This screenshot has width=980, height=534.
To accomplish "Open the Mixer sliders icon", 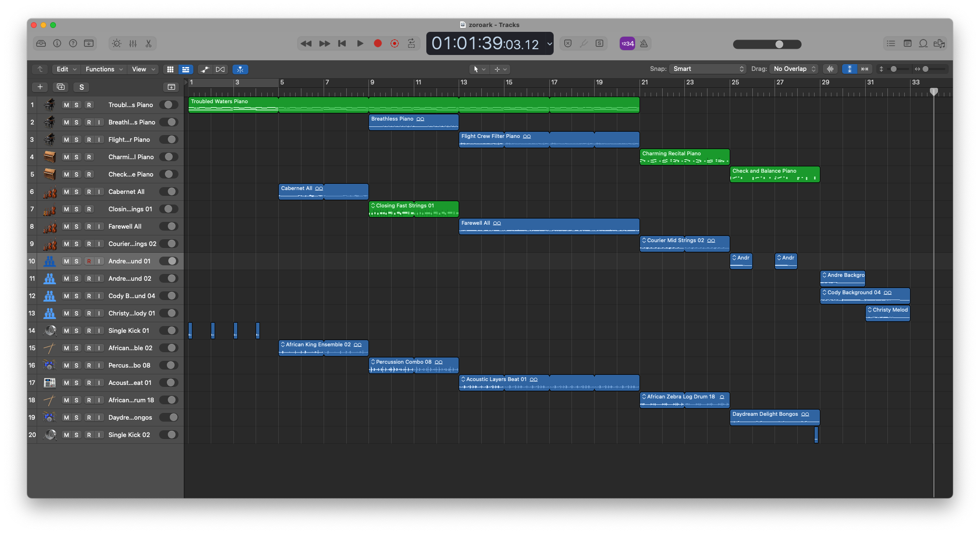I will click(x=133, y=43).
